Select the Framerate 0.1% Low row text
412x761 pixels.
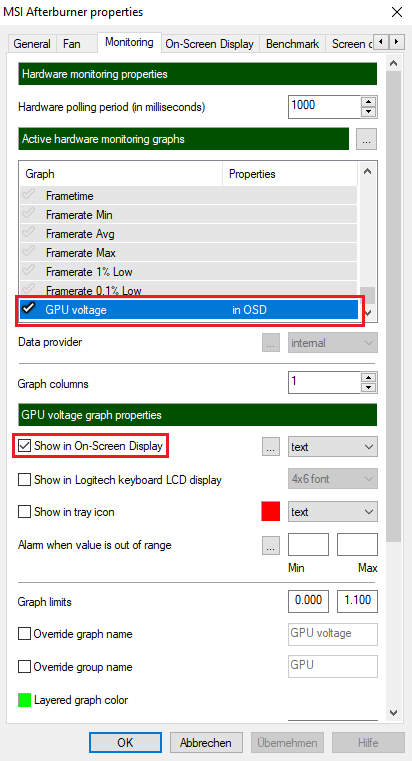pyautogui.click(x=94, y=291)
